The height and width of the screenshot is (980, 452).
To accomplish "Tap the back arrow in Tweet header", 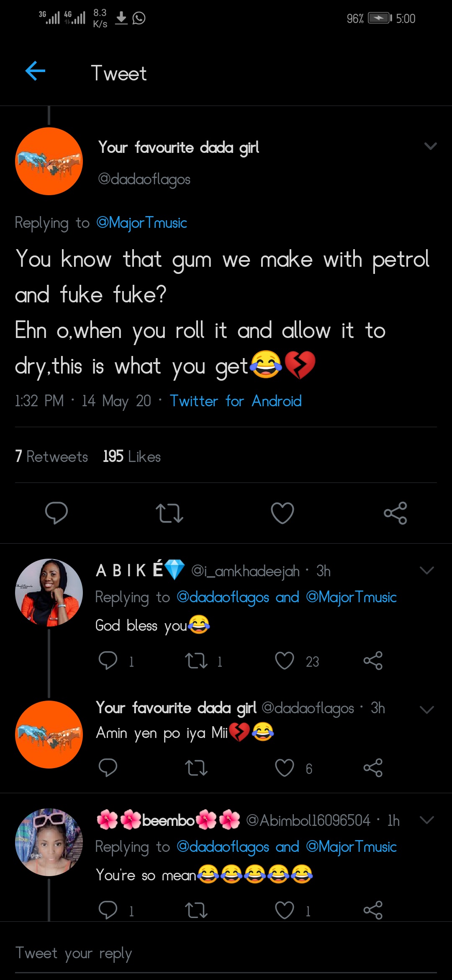I will coord(36,71).
